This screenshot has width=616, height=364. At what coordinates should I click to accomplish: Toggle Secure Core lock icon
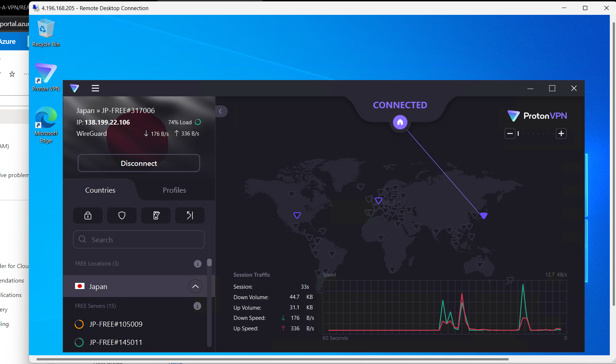tap(88, 216)
